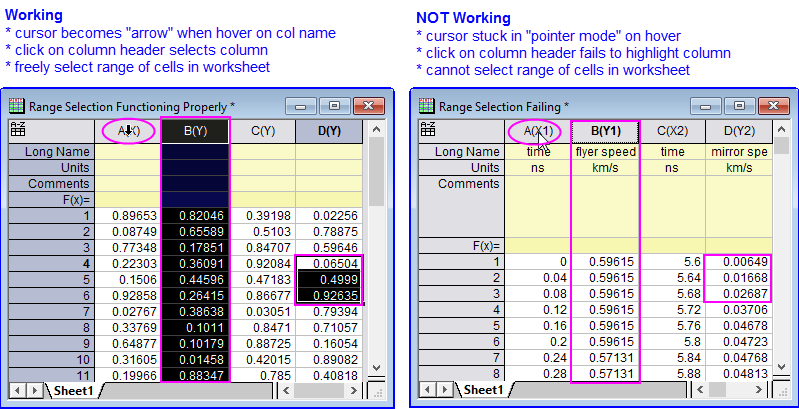This screenshot has width=799, height=409.
Task: Click the D(Y2) column header
Action: [738, 131]
